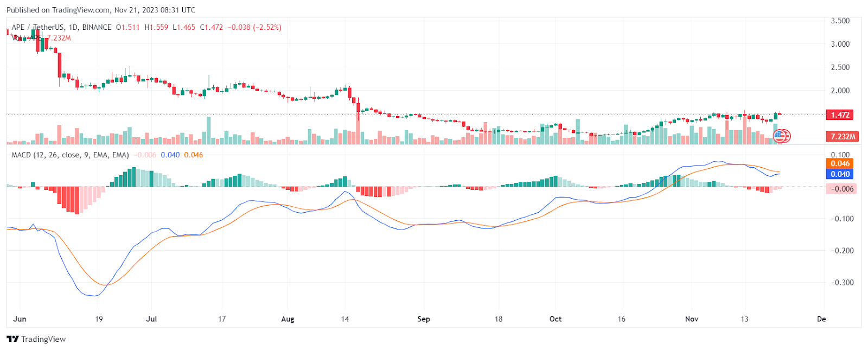Click the 16 date on time axis

click(622, 319)
